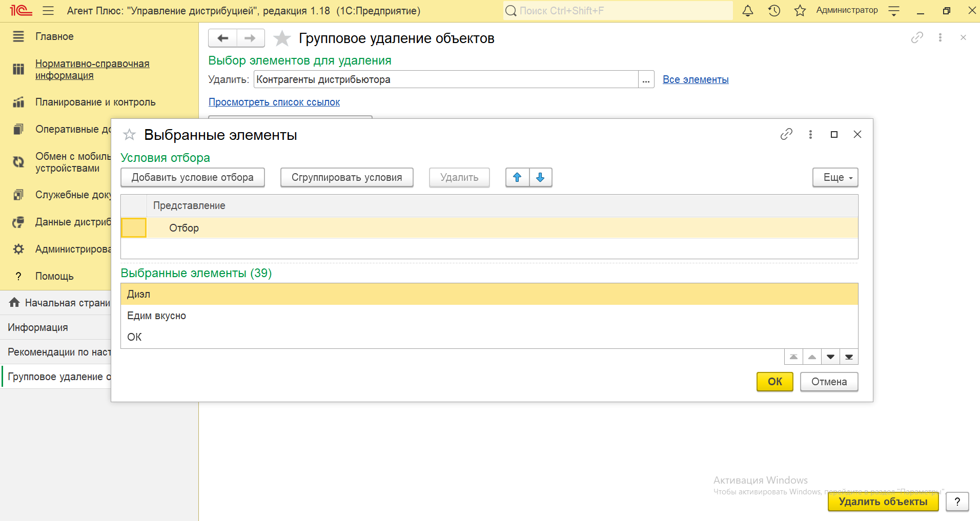Open the main hamburger menu in the title bar

(x=48, y=11)
